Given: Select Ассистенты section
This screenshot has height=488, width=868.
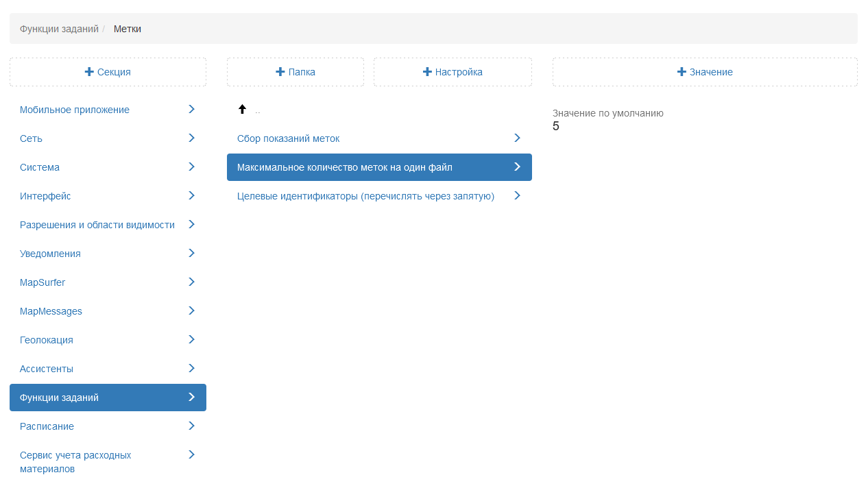Looking at the screenshot, I should 108,369.
